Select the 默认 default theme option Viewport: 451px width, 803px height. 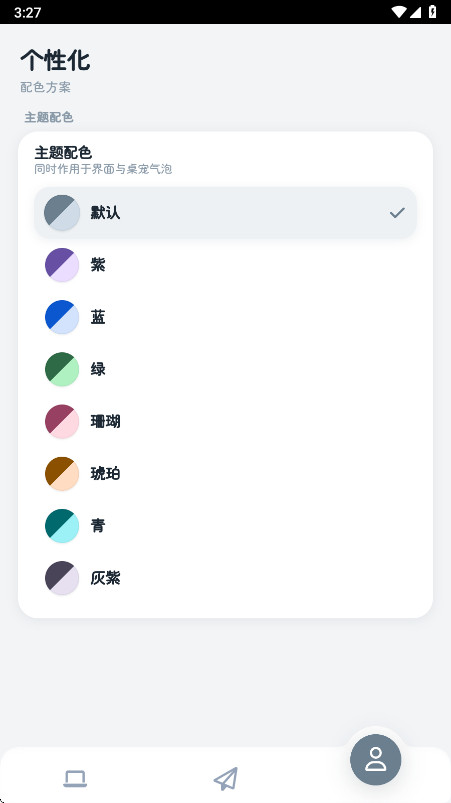click(x=226, y=213)
